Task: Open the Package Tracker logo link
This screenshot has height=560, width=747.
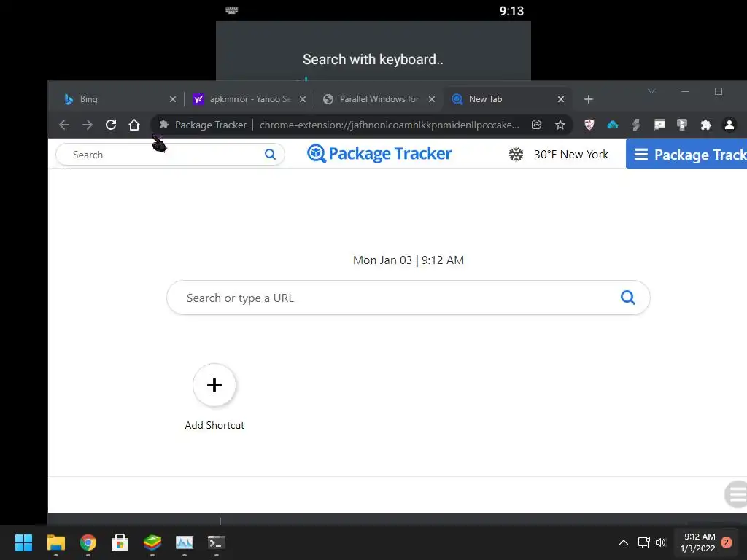Action: click(x=379, y=153)
